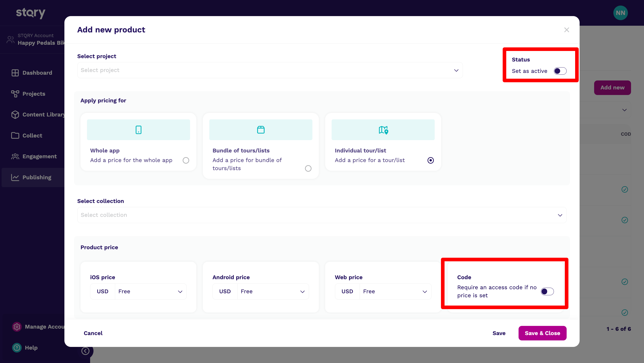This screenshot has width=644, height=363.
Task: Select the Individual tour/list radio button
Action: [430, 160]
